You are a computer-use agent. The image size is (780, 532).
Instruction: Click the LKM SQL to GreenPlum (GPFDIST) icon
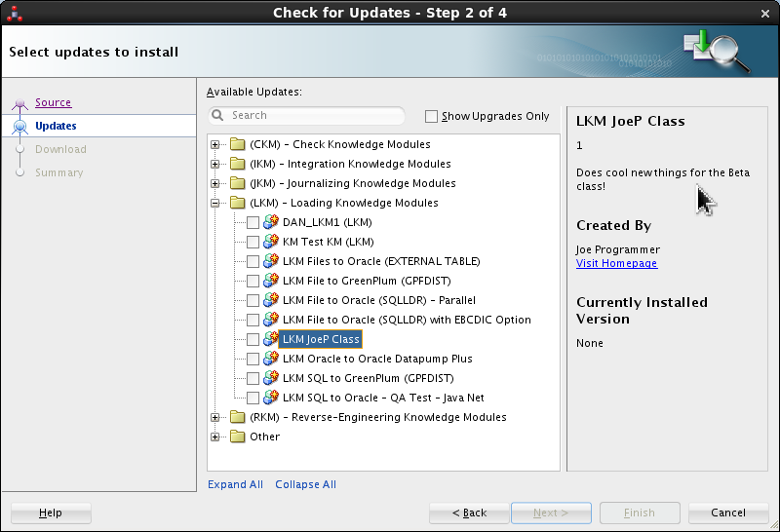pyautogui.click(x=271, y=378)
